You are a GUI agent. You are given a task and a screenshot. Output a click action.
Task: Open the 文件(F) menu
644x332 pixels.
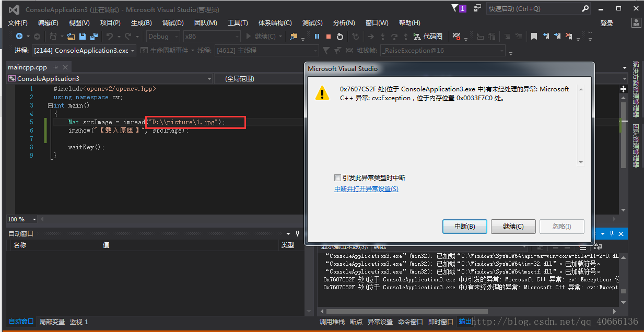18,23
